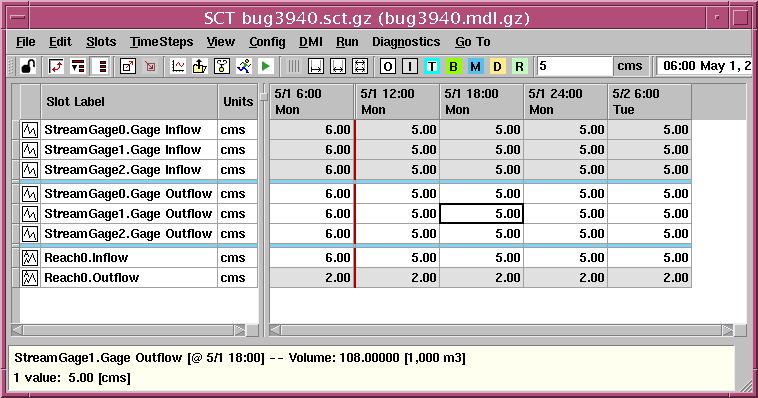Image resolution: width=758 pixels, height=398 pixels.
Task: Click the StreamGage2.Gage Inflow slot icon
Action: click(30, 170)
